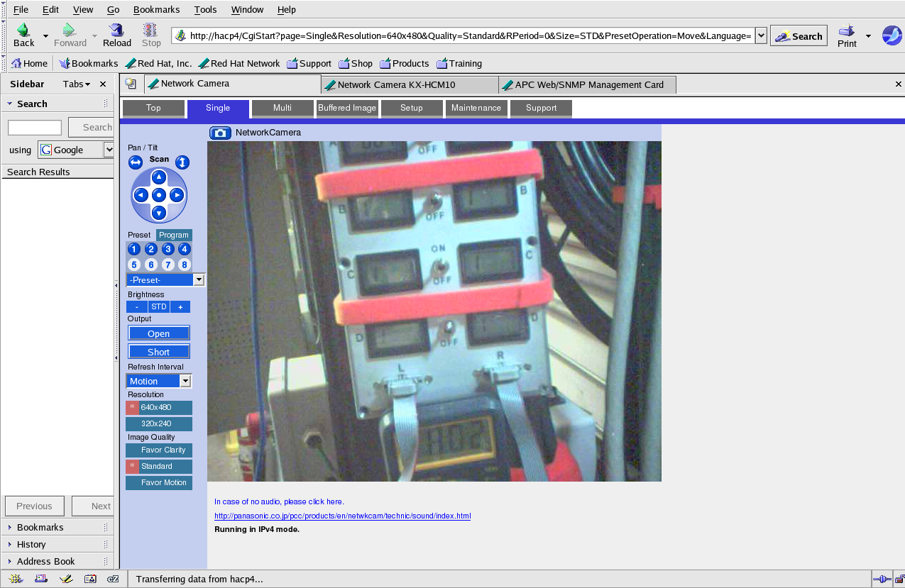905x588 pixels.
Task: Open the IRC chat icon in the status bar
Action: coord(113,579)
